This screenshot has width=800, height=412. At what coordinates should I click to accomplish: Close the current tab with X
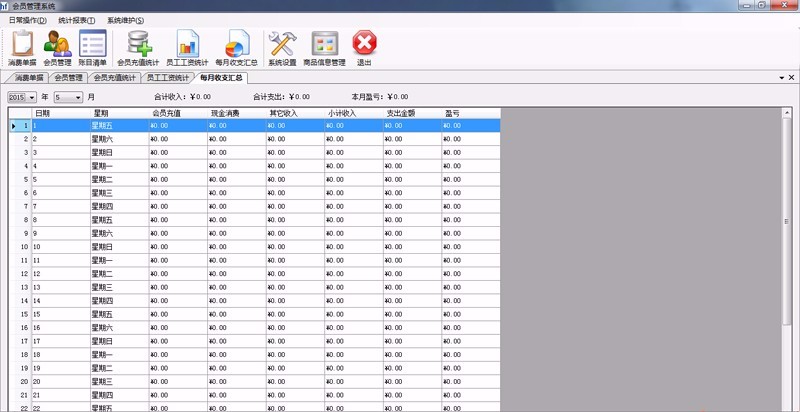[x=791, y=78]
